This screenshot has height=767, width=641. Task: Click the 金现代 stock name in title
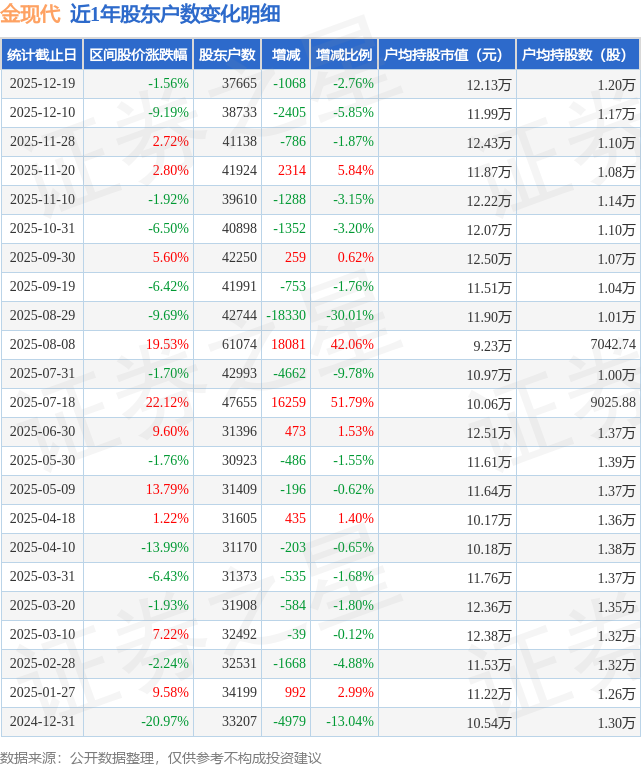[30, 14]
